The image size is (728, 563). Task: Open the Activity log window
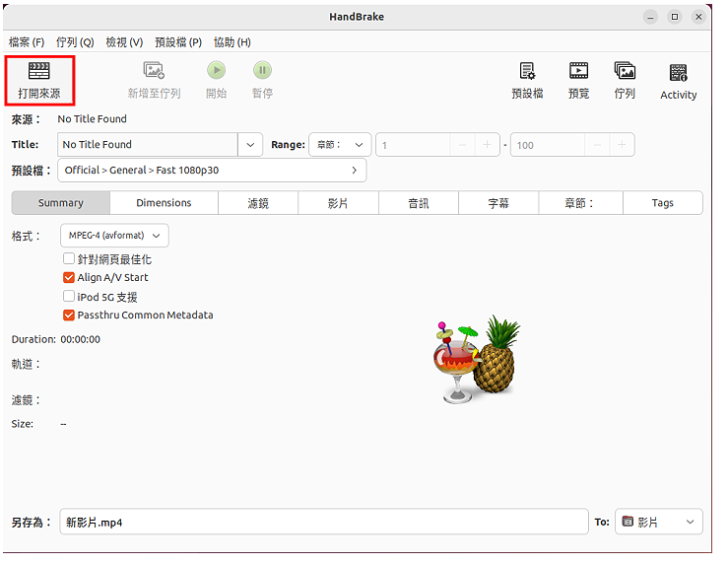679,81
